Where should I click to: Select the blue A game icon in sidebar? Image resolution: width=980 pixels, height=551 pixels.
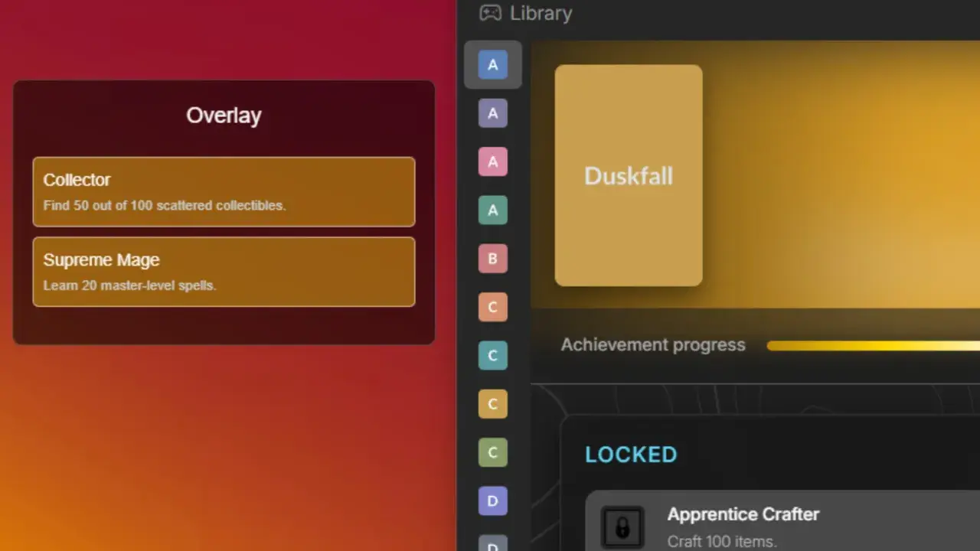coord(493,65)
